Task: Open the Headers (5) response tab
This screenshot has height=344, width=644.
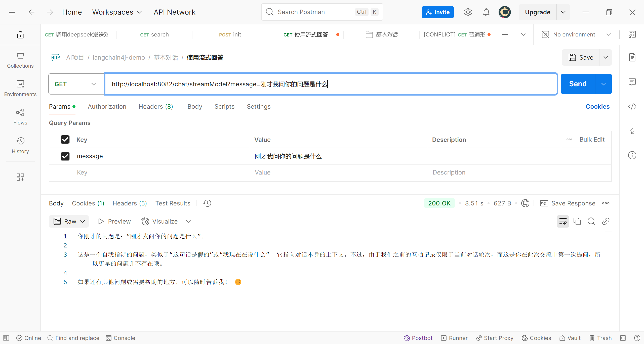Action: pos(130,203)
